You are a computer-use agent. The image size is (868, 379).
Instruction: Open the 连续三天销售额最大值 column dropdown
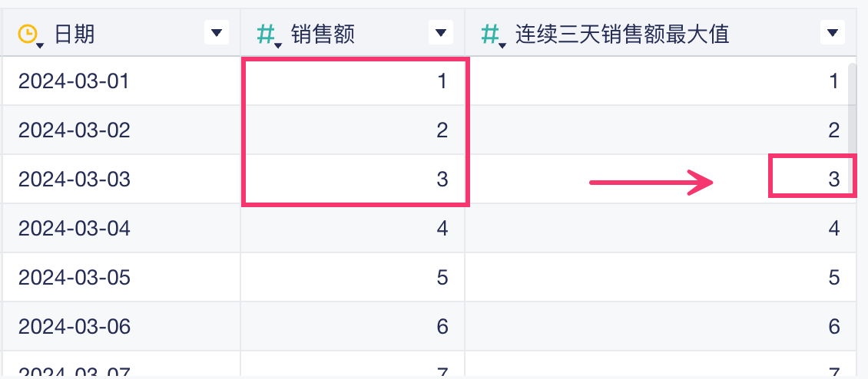832,32
